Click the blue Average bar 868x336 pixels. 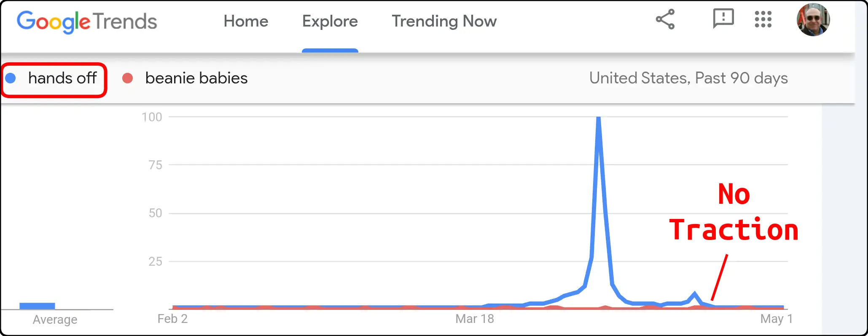coord(37,306)
